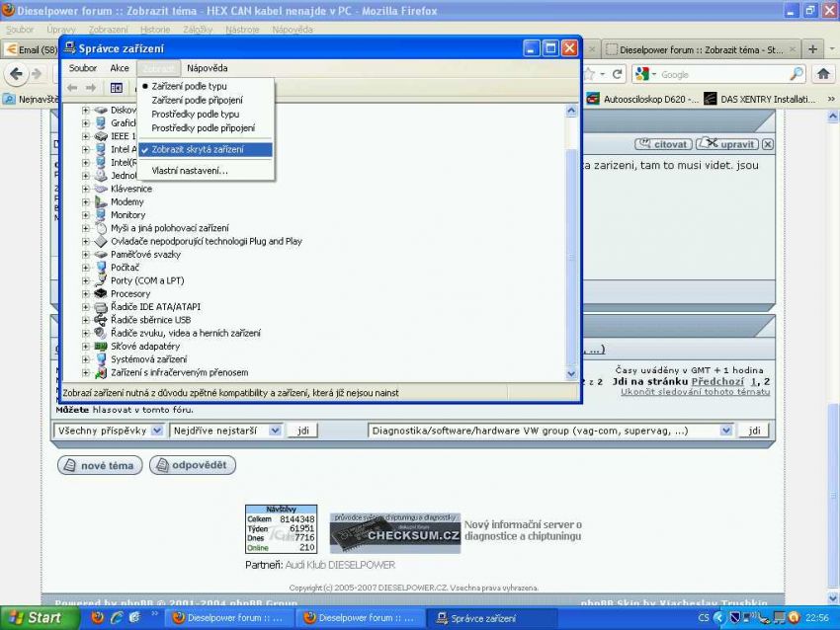
Task: Click the Monitory device icon
Action: point(101,214)
